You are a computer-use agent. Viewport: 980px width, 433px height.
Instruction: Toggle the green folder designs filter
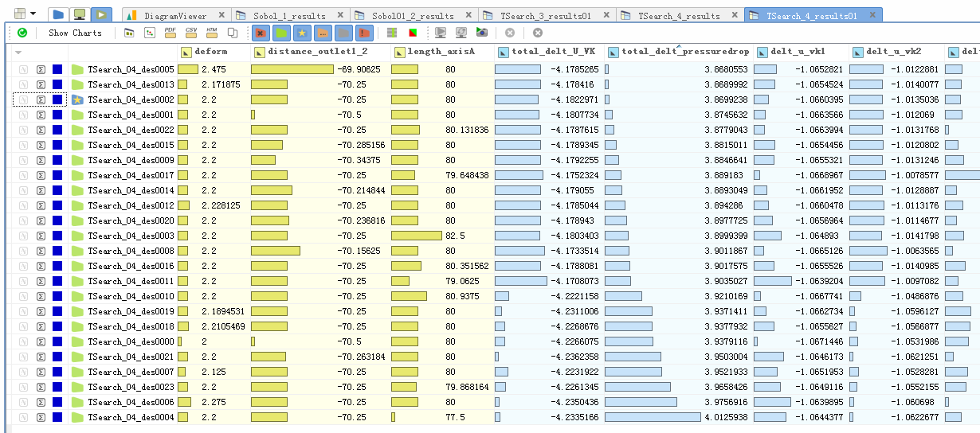tap(281, 33)
